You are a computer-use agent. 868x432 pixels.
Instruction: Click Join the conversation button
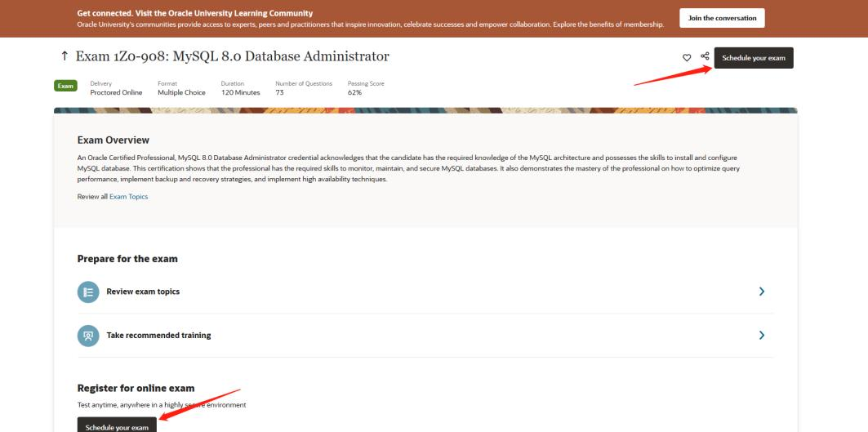(722, 18)
